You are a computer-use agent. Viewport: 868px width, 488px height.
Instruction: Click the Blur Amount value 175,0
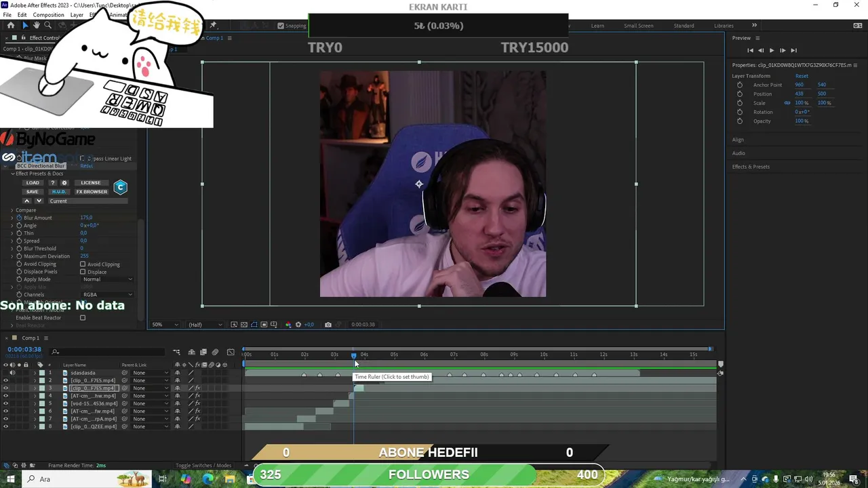point(86,218)
